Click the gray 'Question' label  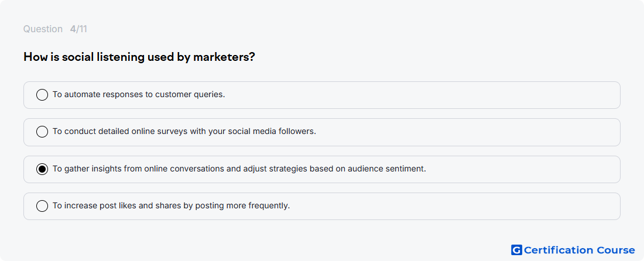pos(43,29)
